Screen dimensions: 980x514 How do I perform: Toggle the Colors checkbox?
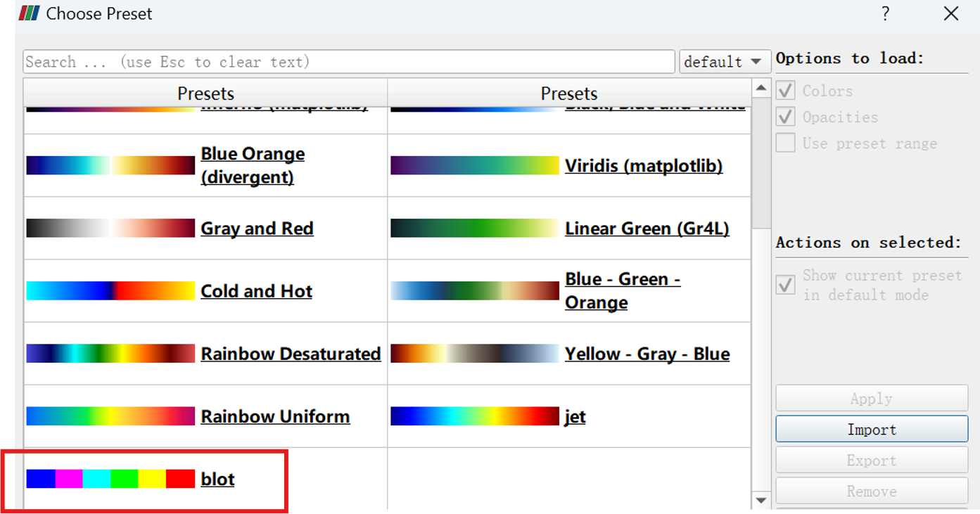point(785,91)
